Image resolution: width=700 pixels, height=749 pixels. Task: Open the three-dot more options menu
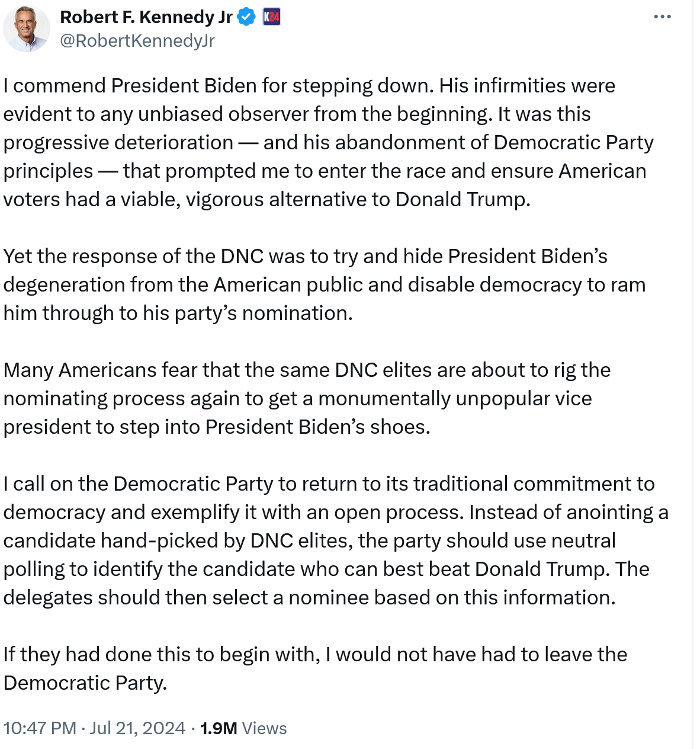coord(662,17)
